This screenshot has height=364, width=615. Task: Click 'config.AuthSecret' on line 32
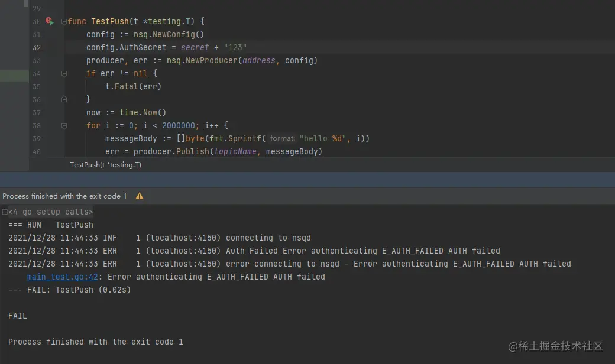click(x=127, y=47)
